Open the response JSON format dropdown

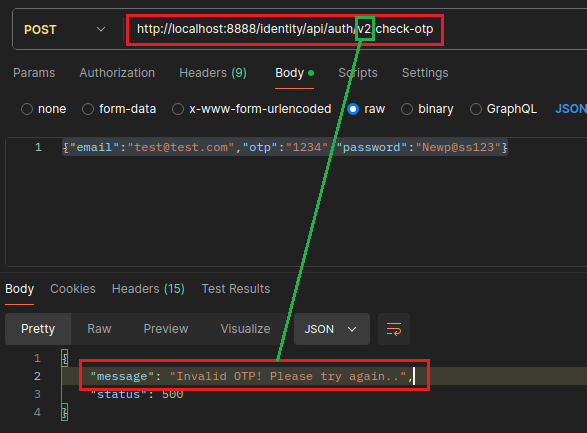(x=332, y=329)
